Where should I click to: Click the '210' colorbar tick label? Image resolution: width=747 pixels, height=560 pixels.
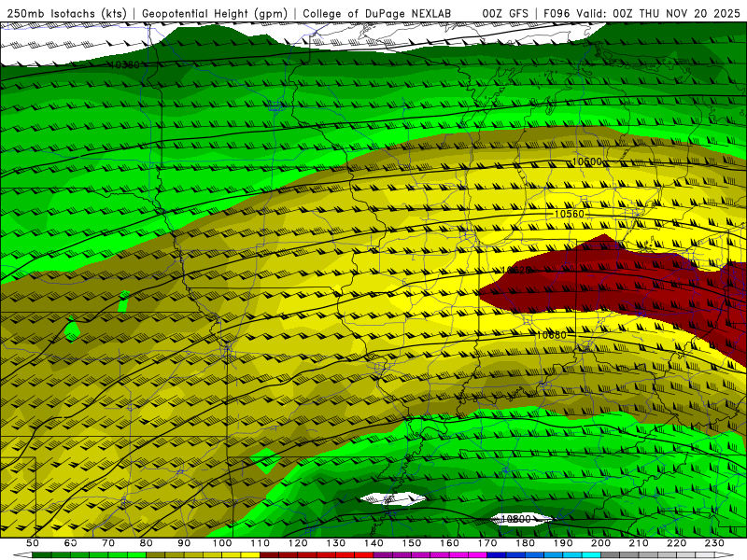tap(639, 543)
